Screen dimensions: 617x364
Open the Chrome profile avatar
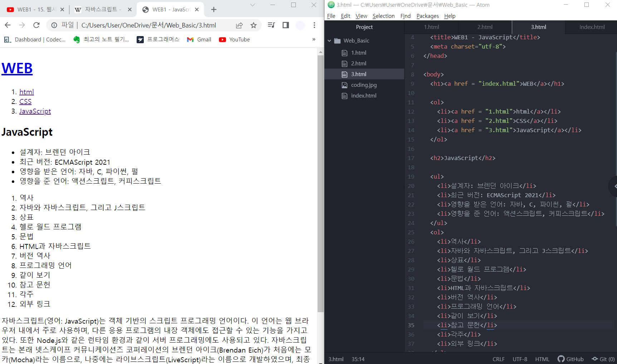coord(300,25)
